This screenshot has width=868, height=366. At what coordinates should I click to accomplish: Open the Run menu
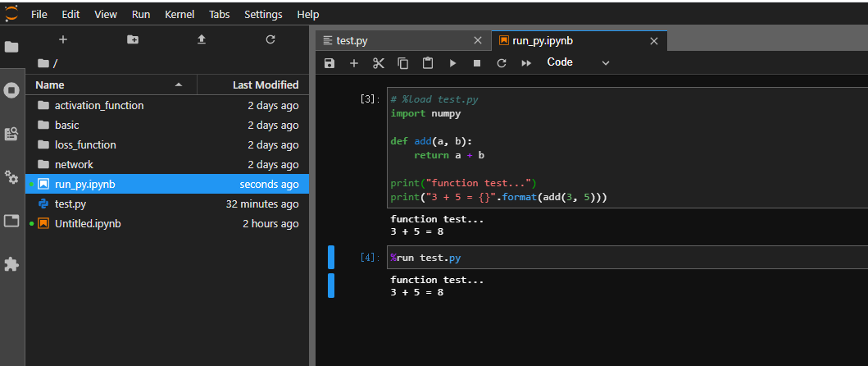click(141, 15)
